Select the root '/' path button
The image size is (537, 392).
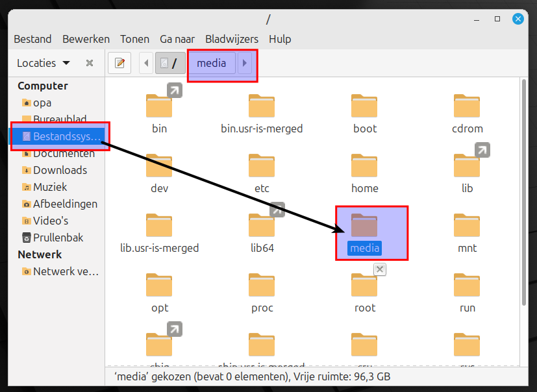pyautogui.click(x=170, y=63)
